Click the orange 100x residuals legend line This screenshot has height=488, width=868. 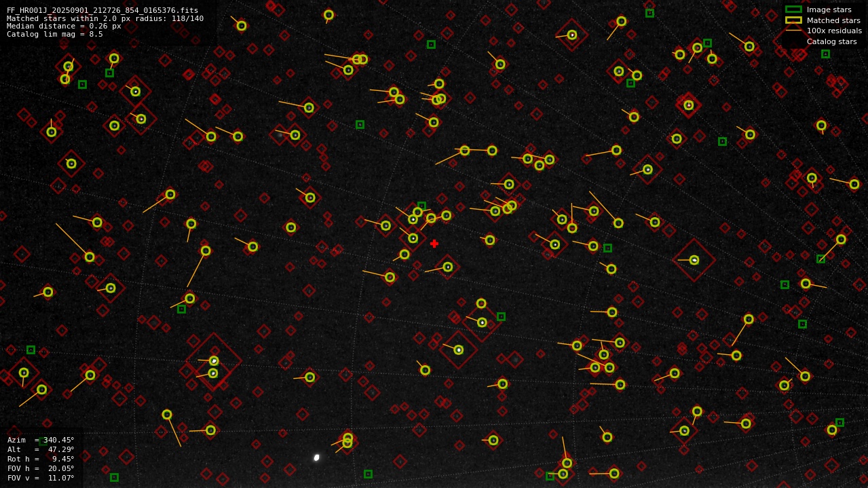coord(793,31)
